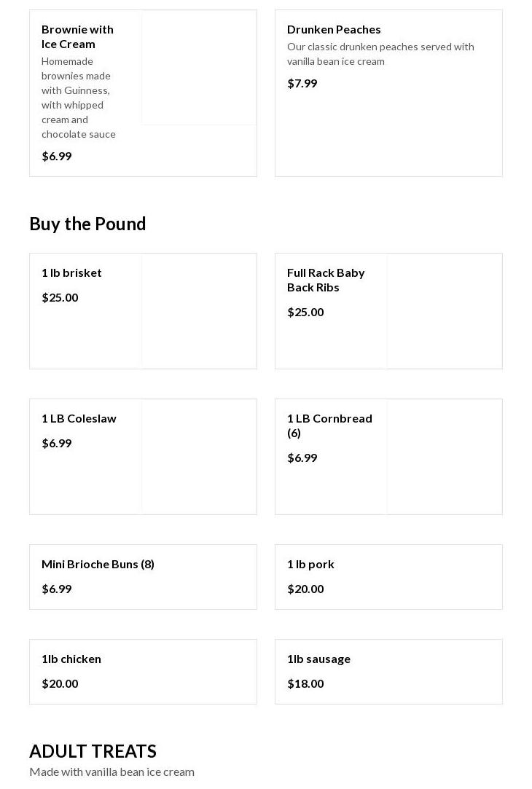
Task: Click the Baby Back Ribs image placeholder
Action: click(445, 311)
